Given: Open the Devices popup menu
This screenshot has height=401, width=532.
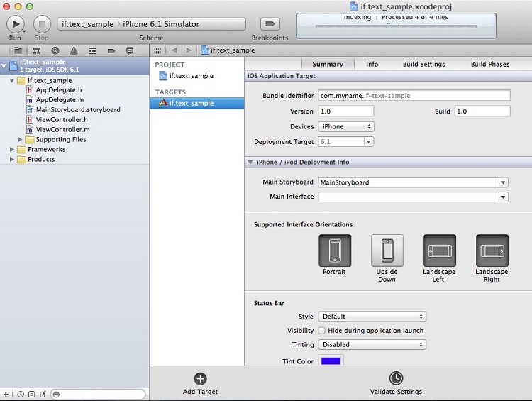Looking at the screenshot, I should pyautogui.click(x=346, y=126).
